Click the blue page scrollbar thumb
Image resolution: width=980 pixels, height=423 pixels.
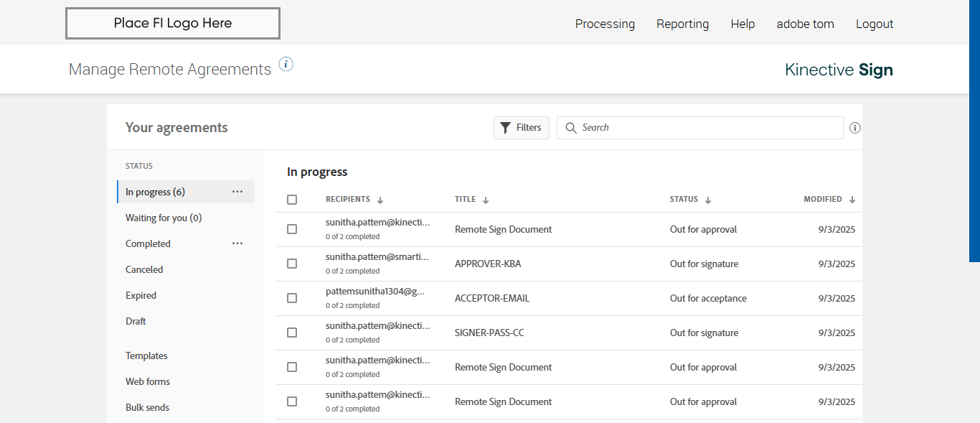[x=974, y=129]
